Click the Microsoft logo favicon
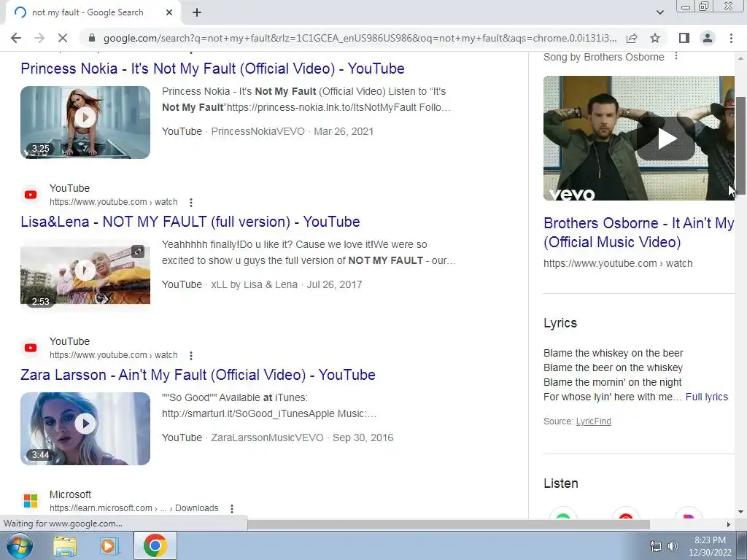This screenshot has width=747, height=560. [x=31, y=501]
